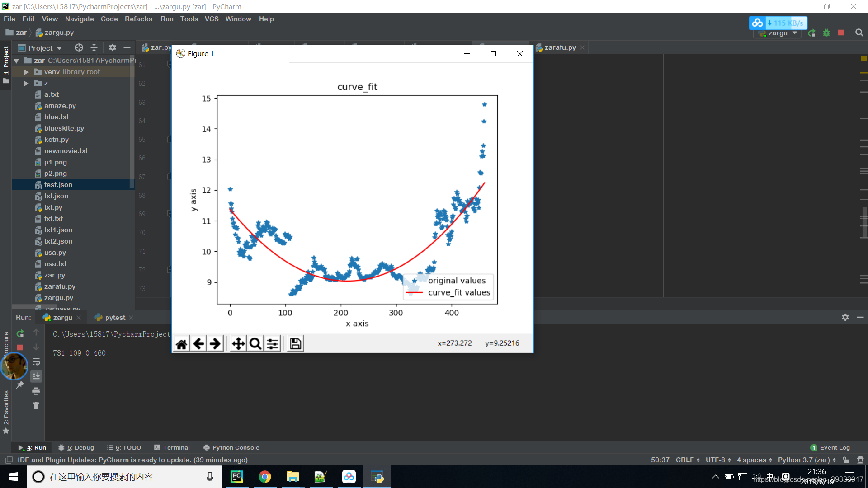The image size is (868, 488).
Task: Expand the venv library root folder
Action: point(26,72)
